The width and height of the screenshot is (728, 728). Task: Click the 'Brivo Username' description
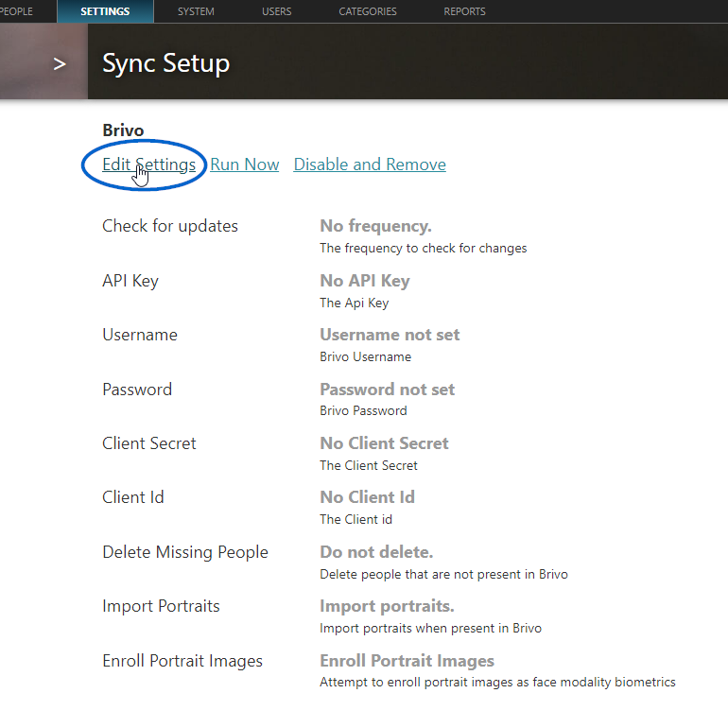point(365,356)
